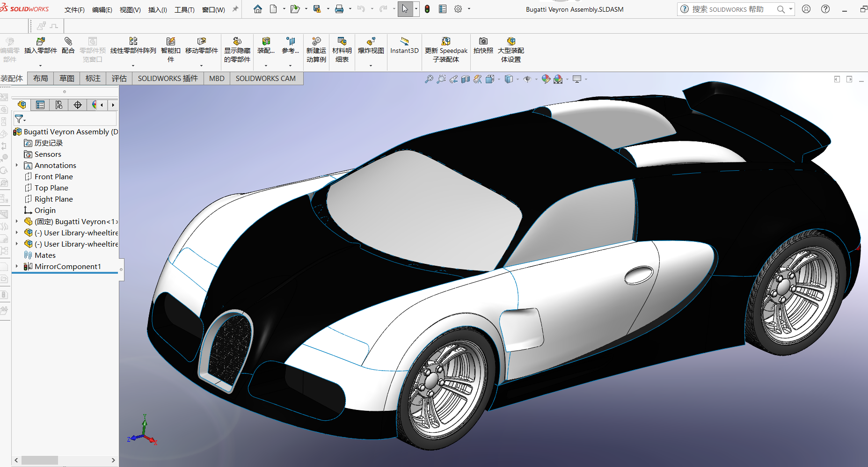Activate the Select cursor tool
Image resolution: width=868 pixels, height=467 pixels.
pos(405,9)
